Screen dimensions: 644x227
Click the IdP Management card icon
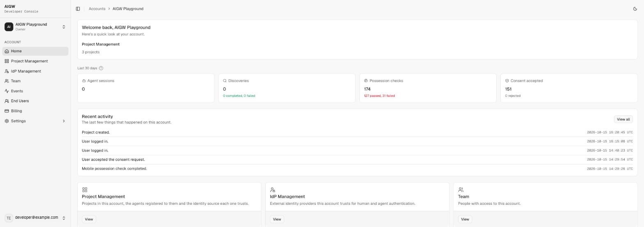(x=273, y=190)
